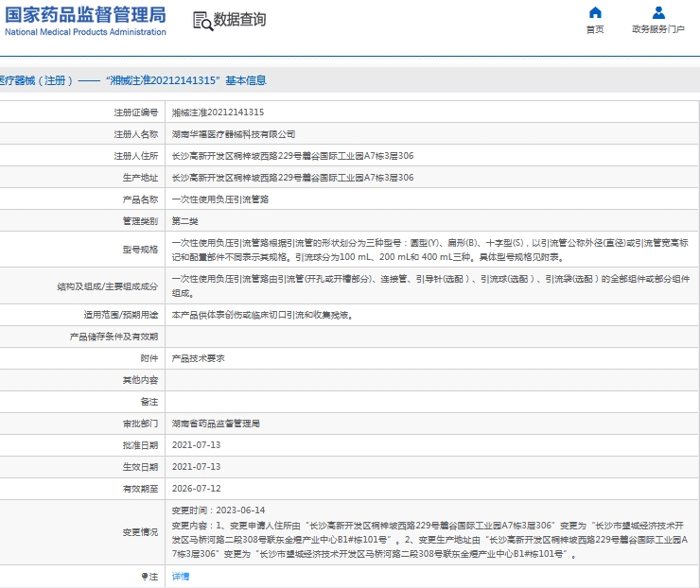
Task: Click the 国家药品监督管理局 site logo
Action: click(85, 21)
